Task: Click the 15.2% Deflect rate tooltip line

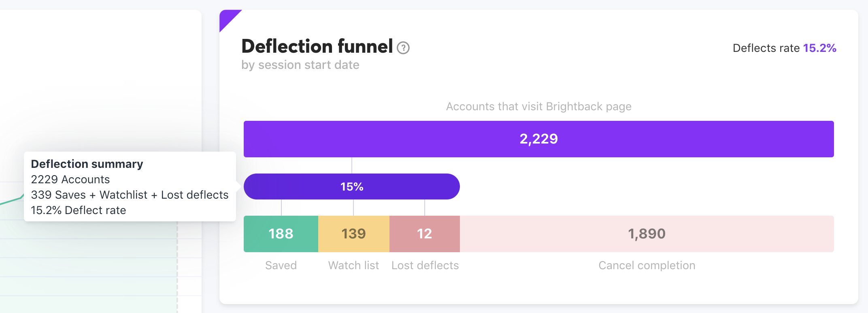Action: [x=79, y=210]
